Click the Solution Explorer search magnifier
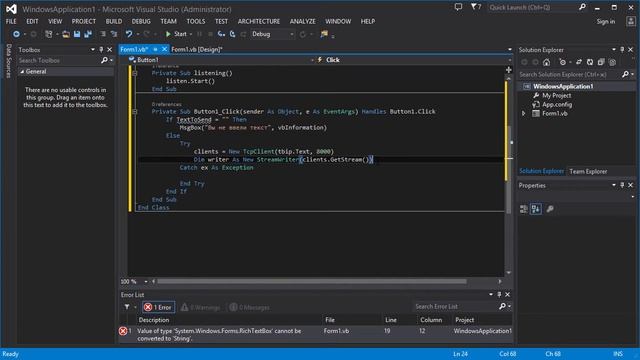Viewport: 640px width, 360px height. click(625, 74)
